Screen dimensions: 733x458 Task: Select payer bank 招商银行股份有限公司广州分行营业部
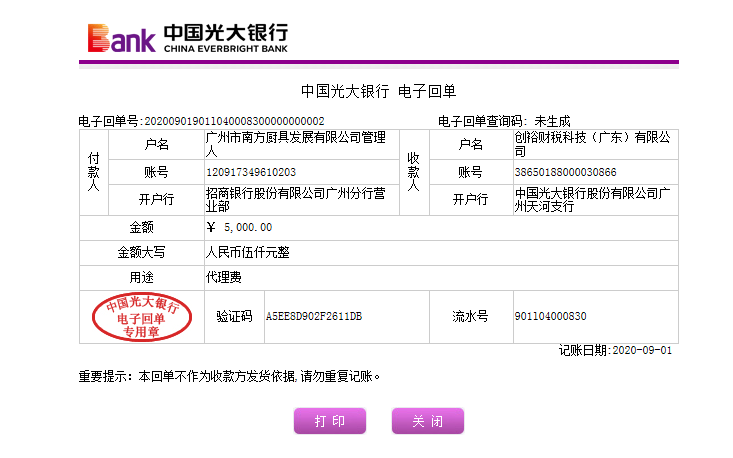[x=296, y=200]
